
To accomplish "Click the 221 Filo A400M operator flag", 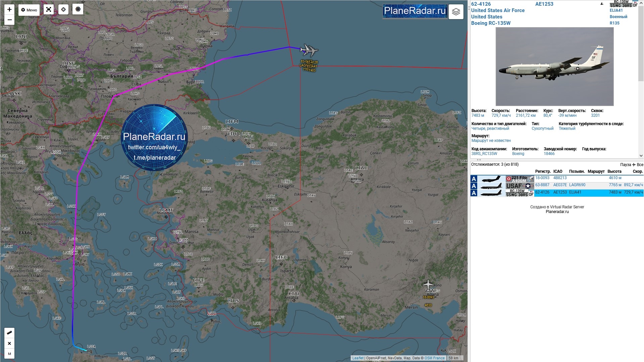I will click(x=520, y=179).
